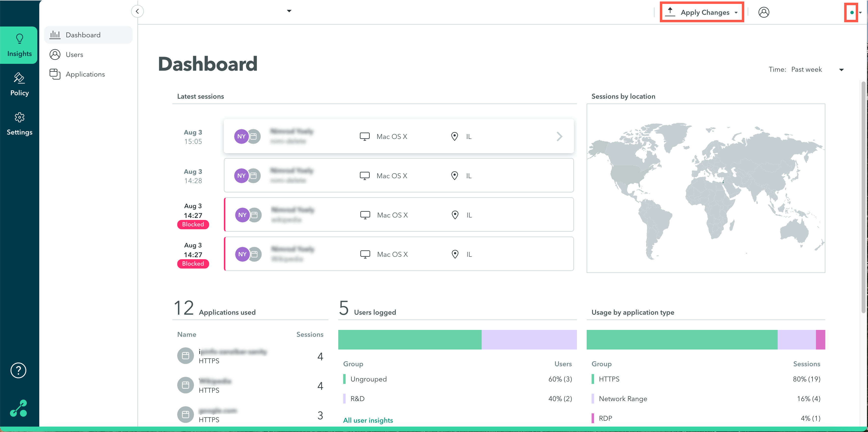Open the top bar tenant dropdown arrow

[x=289, y=11]
